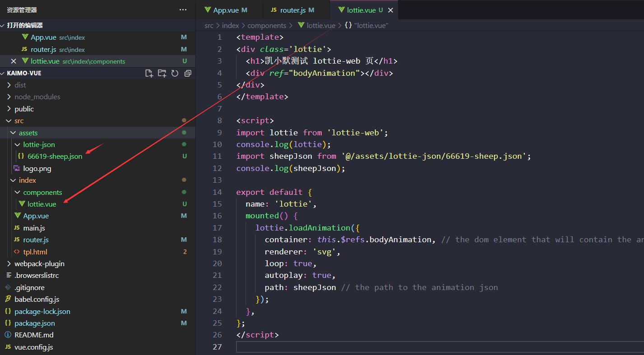The width and height of the screenshot is (644, 355).
Task: Open tpl.html file
Action: coord(97,252)
